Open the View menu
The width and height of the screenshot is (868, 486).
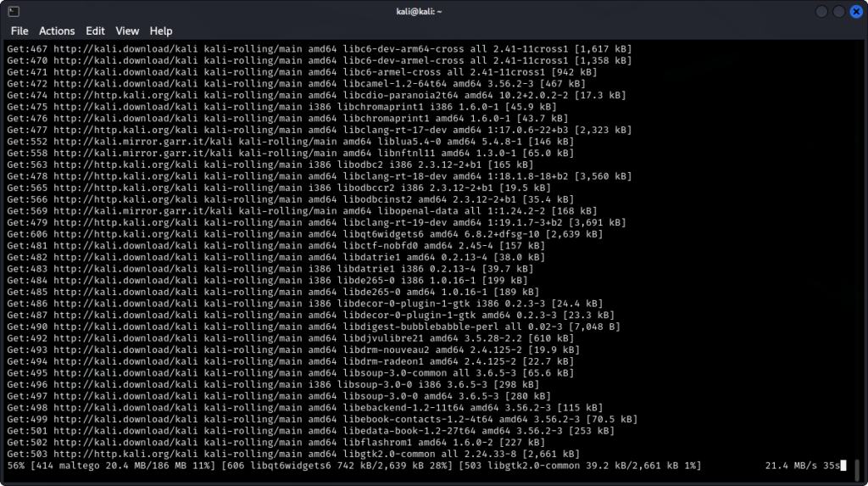127,31
